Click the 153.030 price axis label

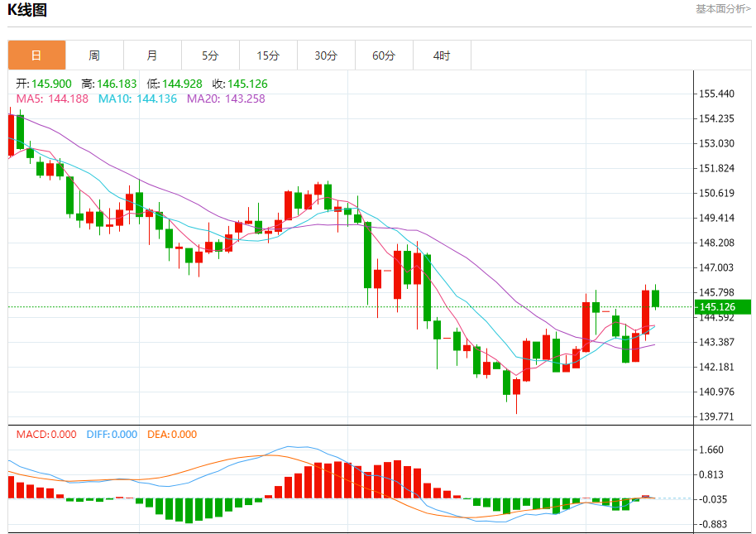coord(717,143)
